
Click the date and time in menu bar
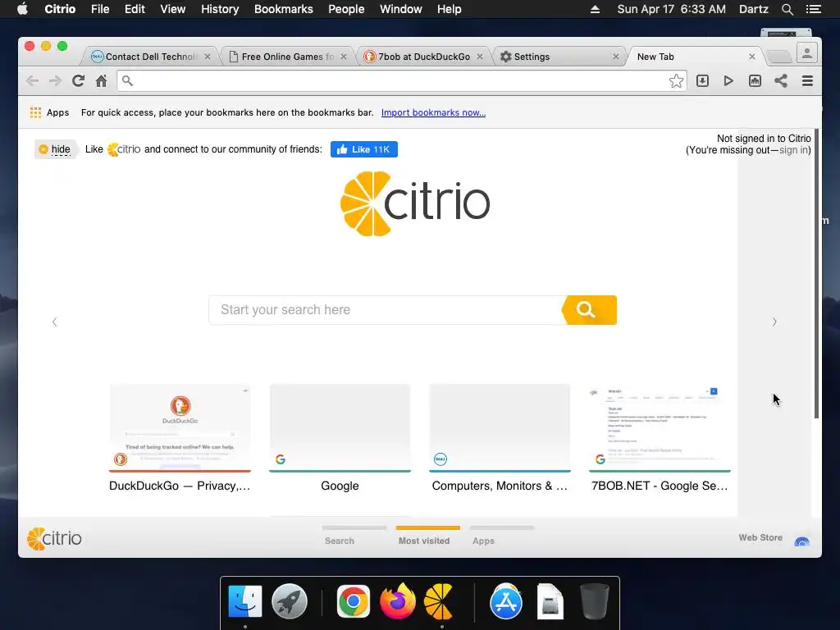pyautogui.click(x=671, y=9)
